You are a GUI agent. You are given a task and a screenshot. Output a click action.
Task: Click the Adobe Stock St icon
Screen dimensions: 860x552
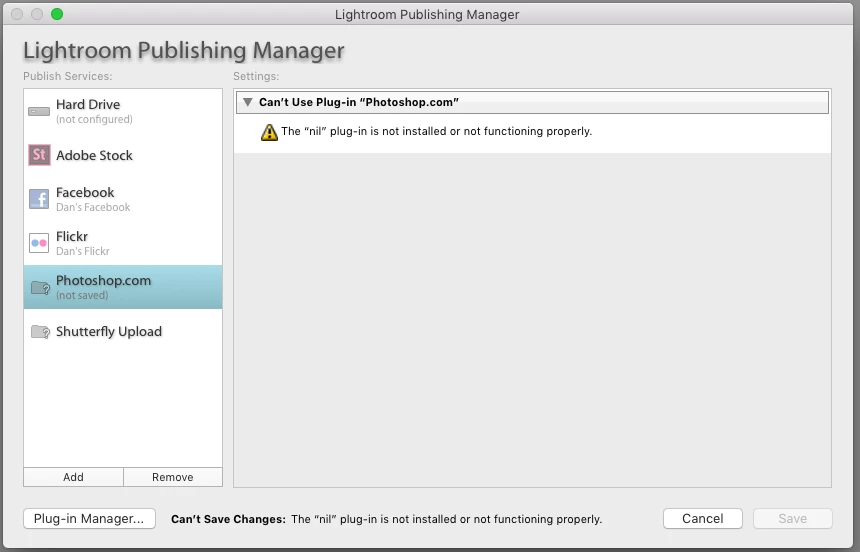pos(39,155)
